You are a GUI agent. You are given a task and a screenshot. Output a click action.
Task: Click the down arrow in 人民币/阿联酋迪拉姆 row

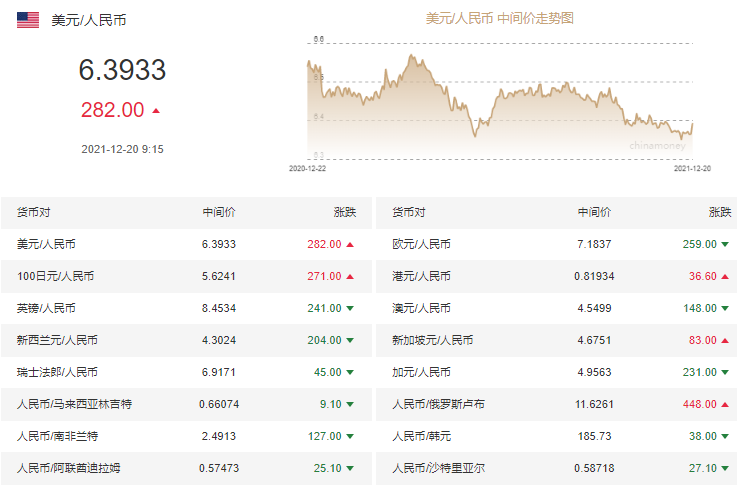coord(350,468)
